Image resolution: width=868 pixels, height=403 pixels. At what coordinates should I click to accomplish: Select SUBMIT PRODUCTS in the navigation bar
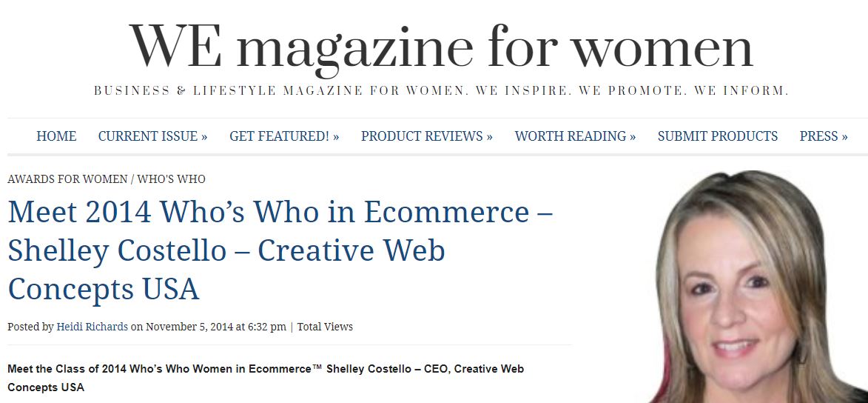[717, 136]
